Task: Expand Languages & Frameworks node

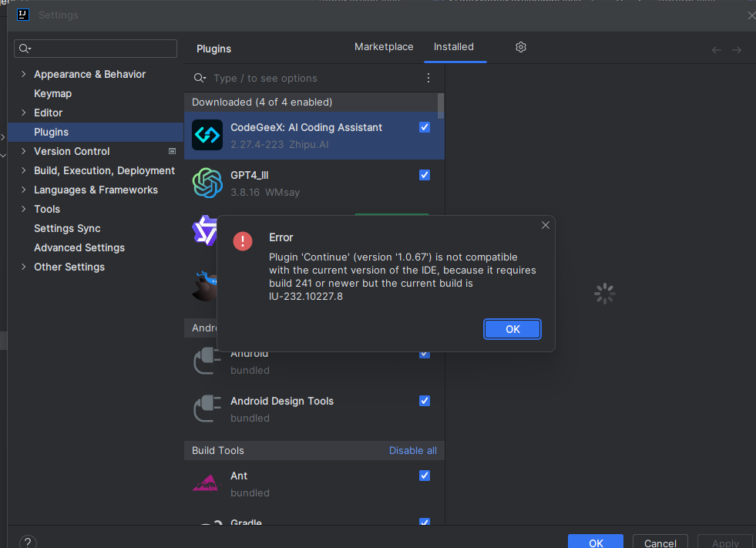Action: click(x=24, y=190)
